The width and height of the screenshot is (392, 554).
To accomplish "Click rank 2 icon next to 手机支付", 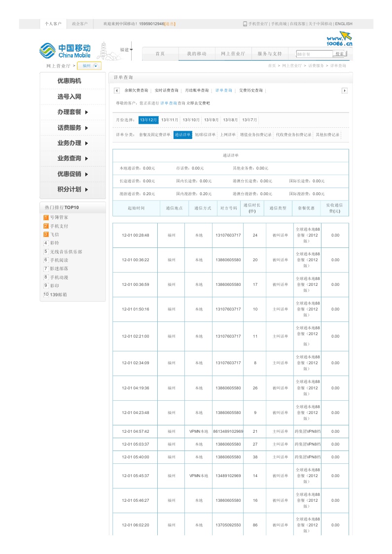I will coord(46,226).
